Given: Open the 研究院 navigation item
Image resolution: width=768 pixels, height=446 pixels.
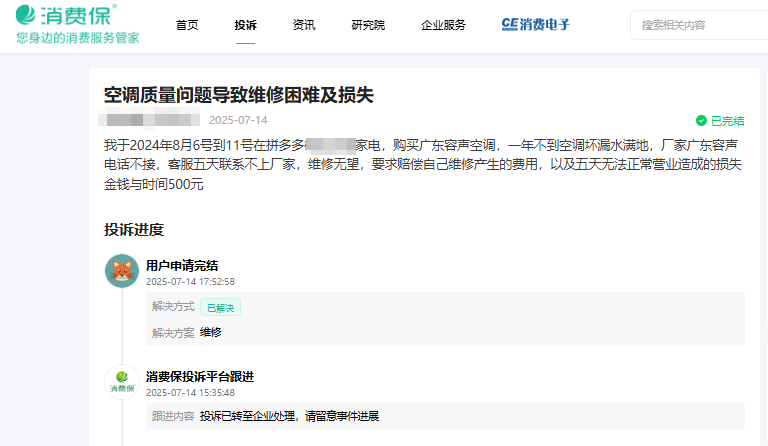Looking at the screenshot, I should [369, 25].
